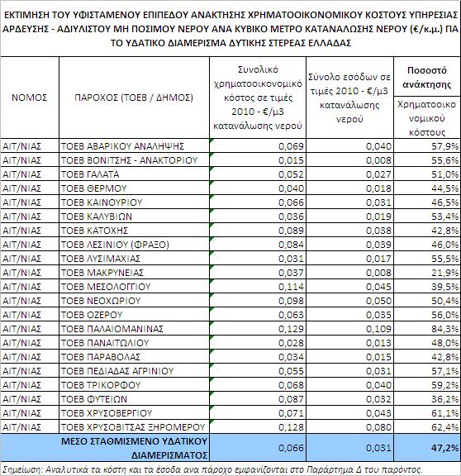The image size is (461, 476).
Task: Select cell ΤΟΕΒ ΒΟΝΙΤΣΗΣ - ΑΝΑΚΤΟΡΙΟΥ
Action: pyautogui.click(x=134, y=160)
